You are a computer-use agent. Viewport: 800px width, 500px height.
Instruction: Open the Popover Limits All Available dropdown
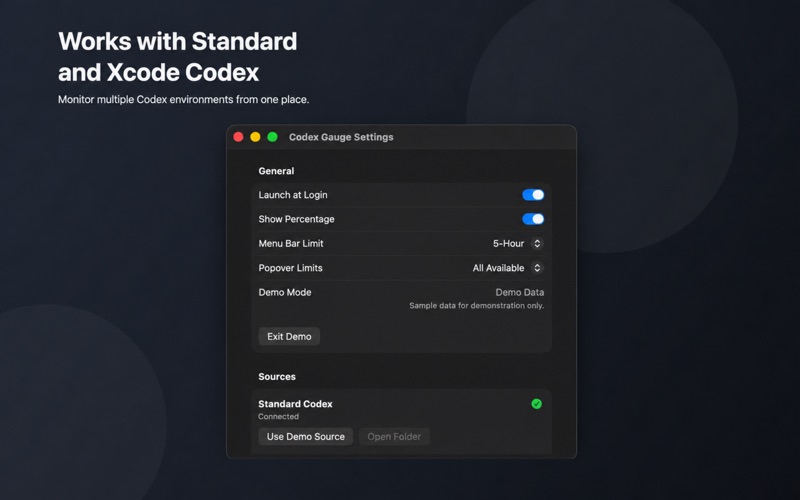[508, 268]
